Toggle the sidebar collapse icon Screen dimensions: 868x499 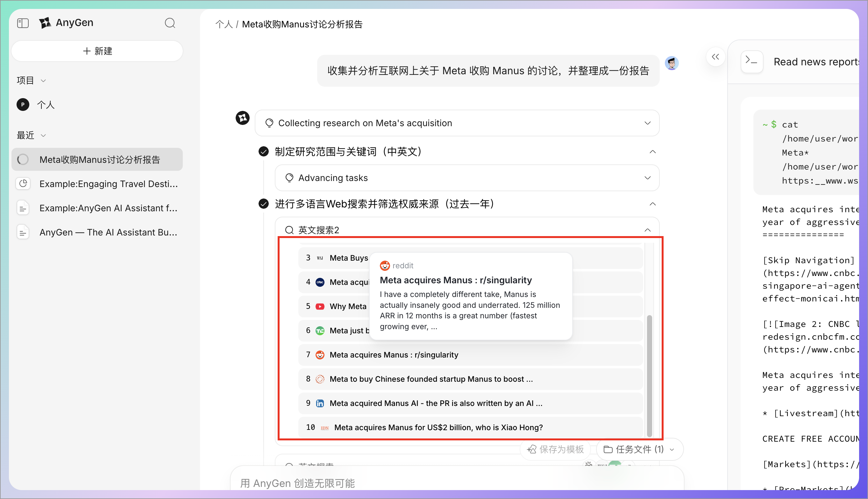coord(23,23)
